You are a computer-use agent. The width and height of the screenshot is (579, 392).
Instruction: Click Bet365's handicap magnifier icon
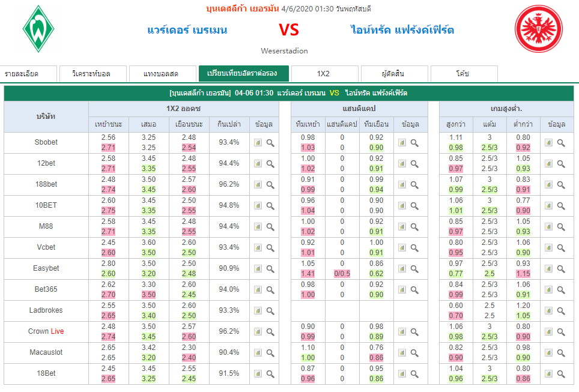(414, 290)
